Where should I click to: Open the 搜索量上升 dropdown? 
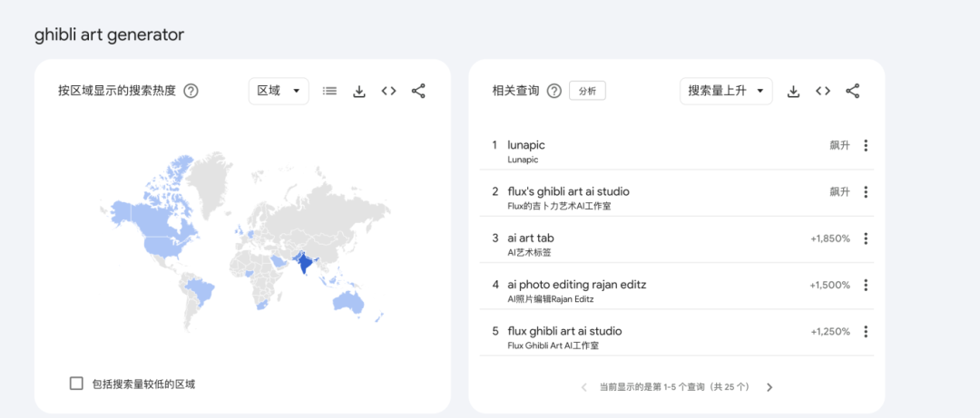726,92
